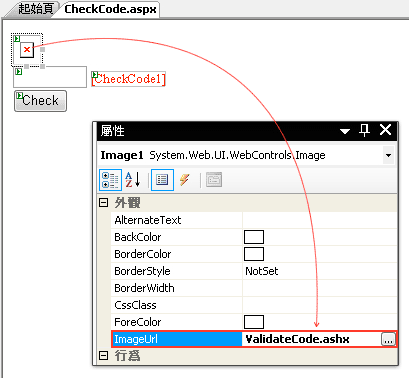The image size is (409, 378).
Task: Select the AlternateText property row
Action: (254, 220)
